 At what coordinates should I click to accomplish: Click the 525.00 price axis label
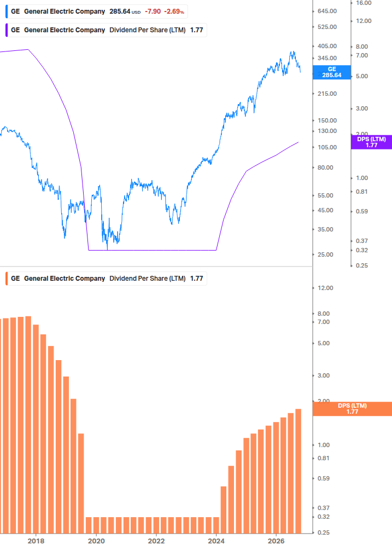(327, 27)
